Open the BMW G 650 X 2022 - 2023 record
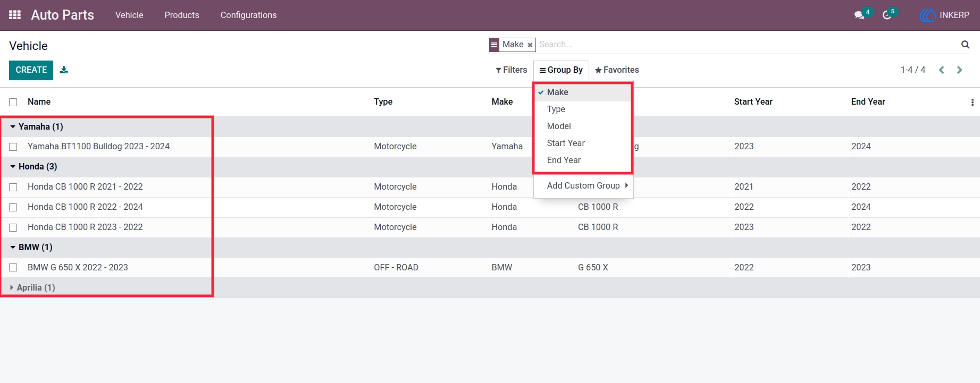Viewport: 980px width, 383px height. tap(78, 267)
